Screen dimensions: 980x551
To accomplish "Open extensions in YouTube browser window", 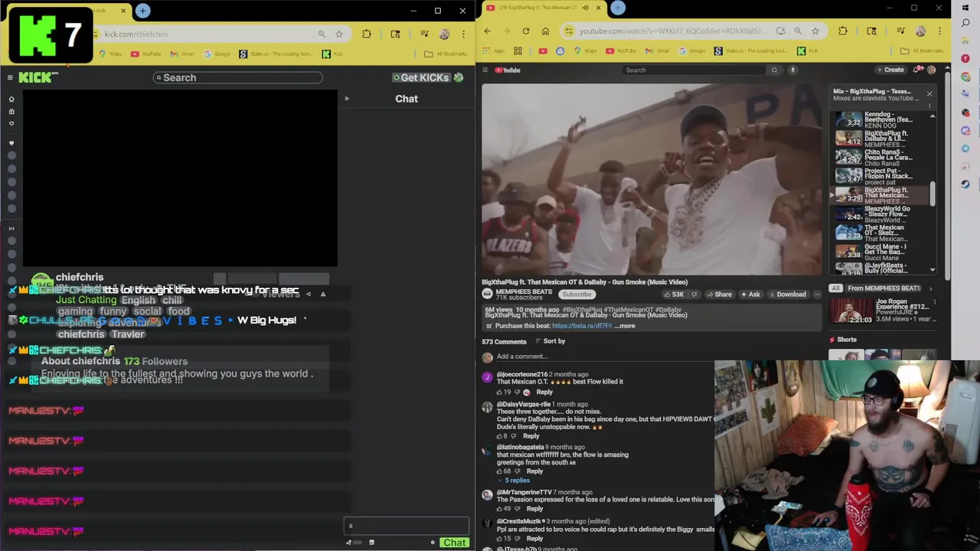I will coord(843,31).
